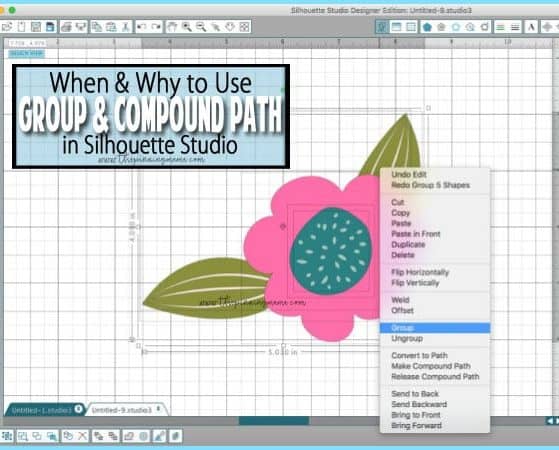Screen dimensions: 559x450
Task: Choose Delete from context menu
Action: click(403, 255)
